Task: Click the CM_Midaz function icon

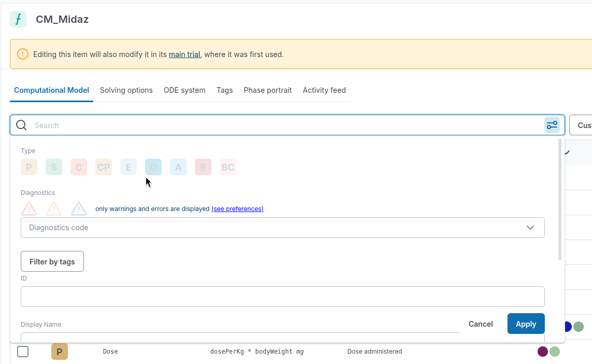Action: [18, 19]
